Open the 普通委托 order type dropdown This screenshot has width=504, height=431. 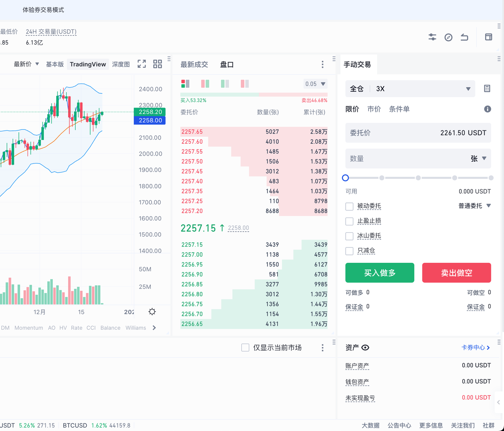(474, 206)
